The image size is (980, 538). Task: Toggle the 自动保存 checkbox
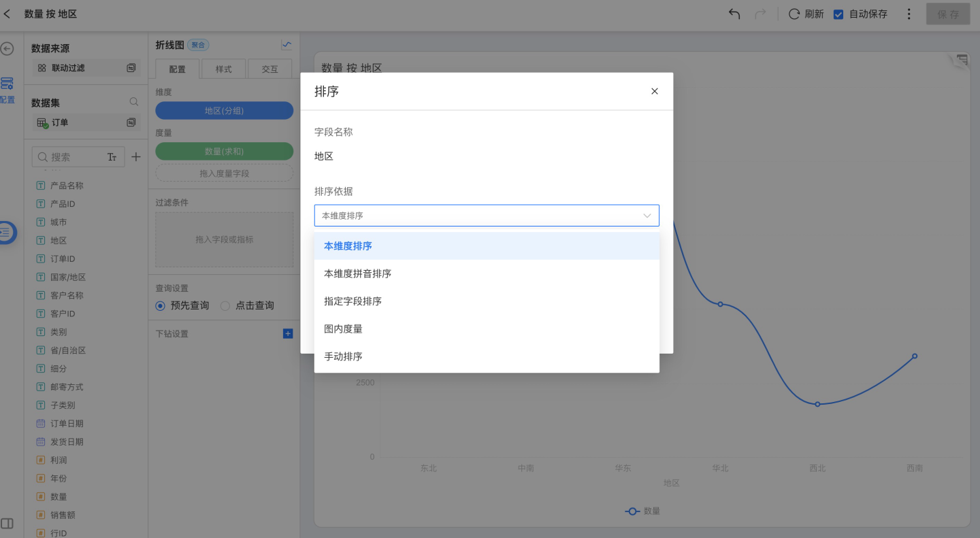pos(838,14)
